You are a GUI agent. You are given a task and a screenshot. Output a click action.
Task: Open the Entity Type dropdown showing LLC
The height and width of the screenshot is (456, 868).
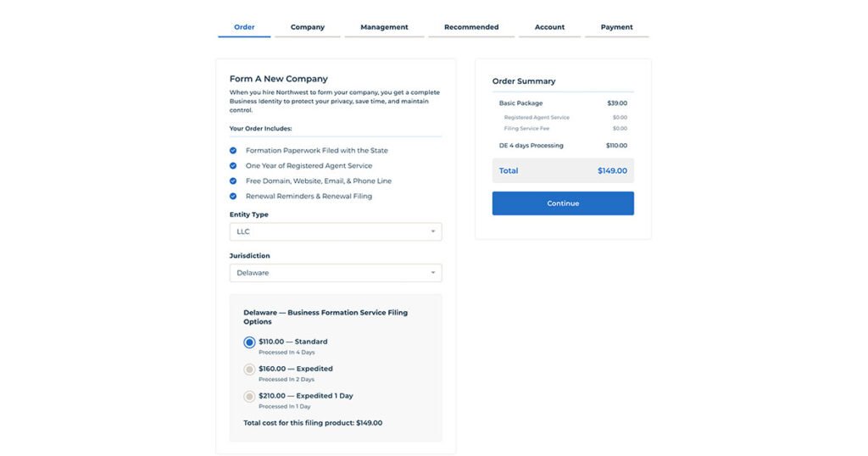335,231
